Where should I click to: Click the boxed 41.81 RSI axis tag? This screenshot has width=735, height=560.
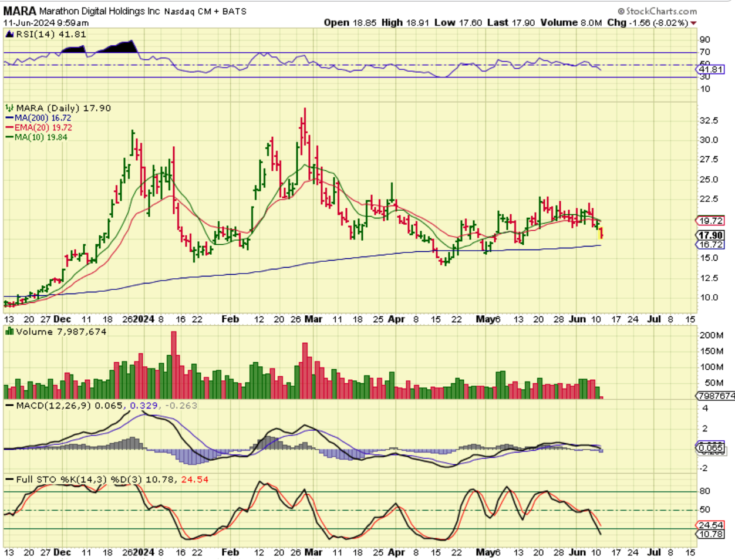711,69
